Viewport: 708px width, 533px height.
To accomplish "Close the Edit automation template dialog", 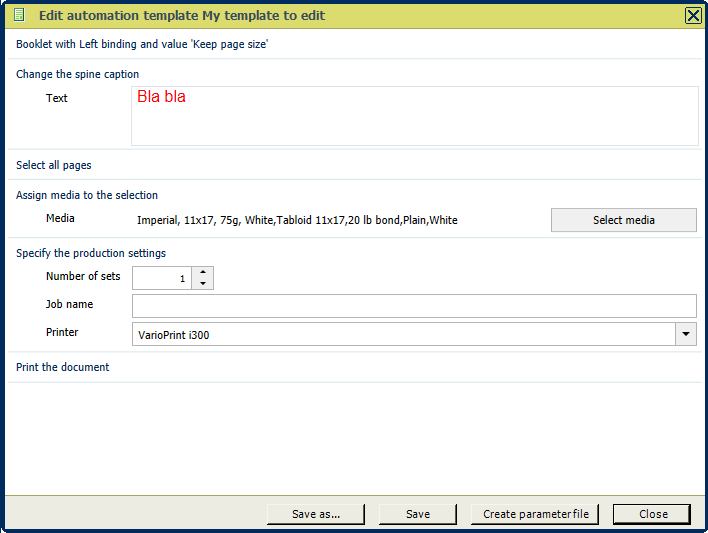I will pos(693,15).
